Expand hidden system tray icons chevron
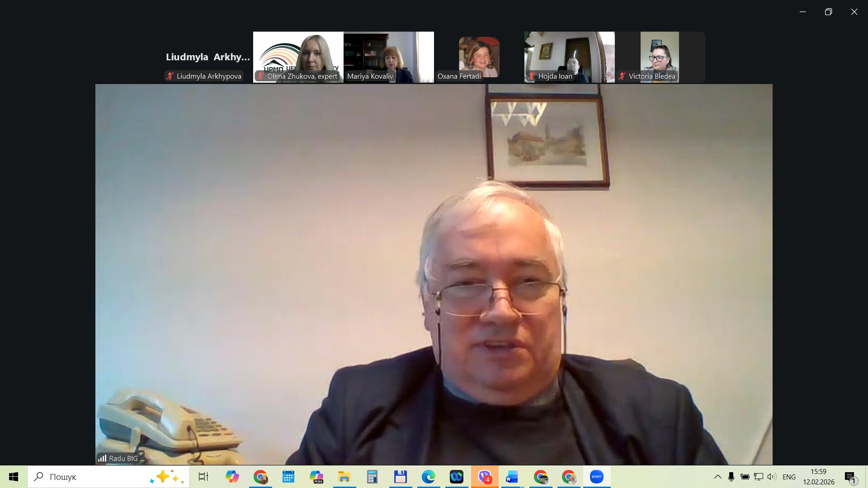 pos(717,477)
